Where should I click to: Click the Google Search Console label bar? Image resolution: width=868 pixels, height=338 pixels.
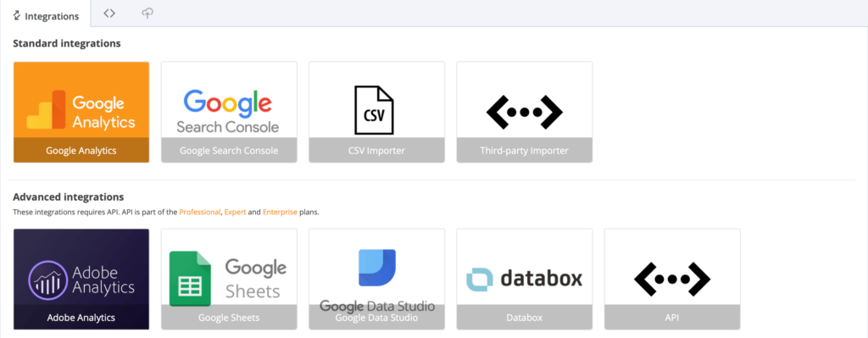229,151
